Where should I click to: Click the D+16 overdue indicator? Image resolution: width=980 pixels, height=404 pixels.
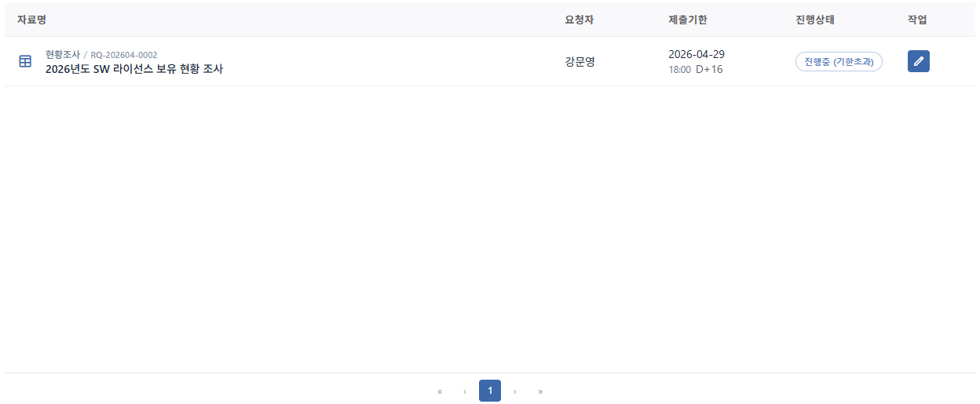pos(709,70)
